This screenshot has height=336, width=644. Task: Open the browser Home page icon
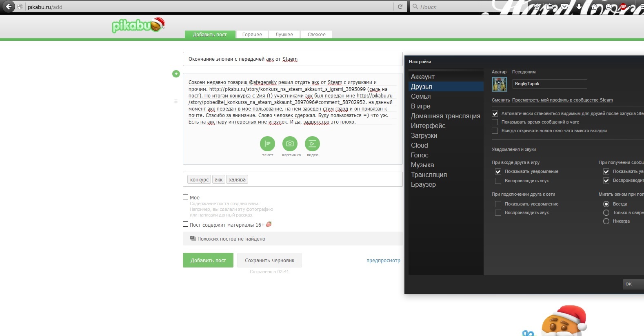tap(594, 7)
